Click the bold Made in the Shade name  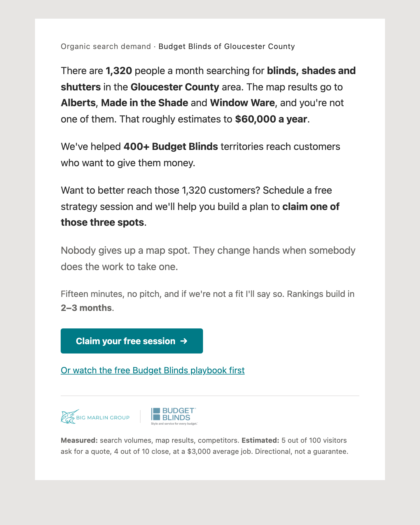point(144,103)
